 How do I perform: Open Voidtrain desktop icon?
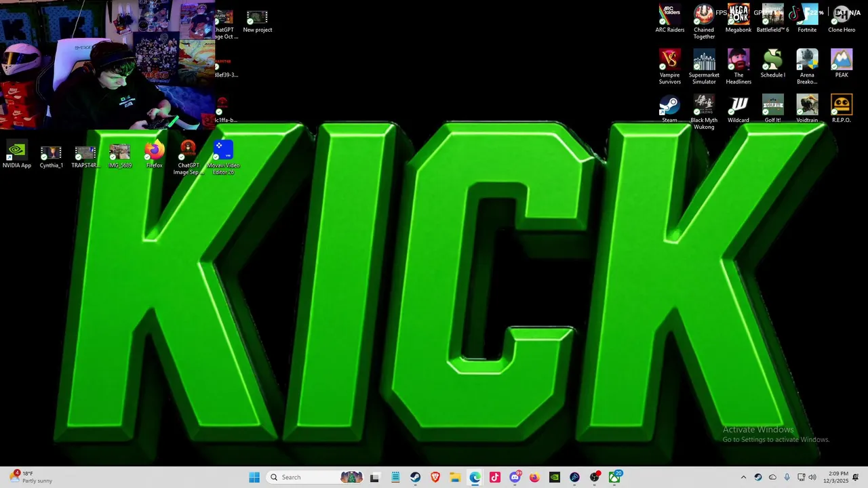pyautogui.click(x=807, y=109)
